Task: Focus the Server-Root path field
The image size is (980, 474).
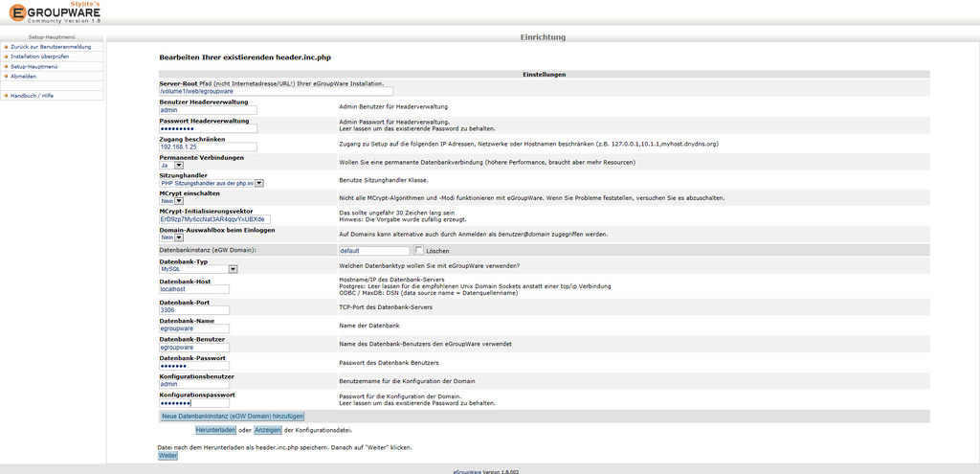Action: coord(277,92)
